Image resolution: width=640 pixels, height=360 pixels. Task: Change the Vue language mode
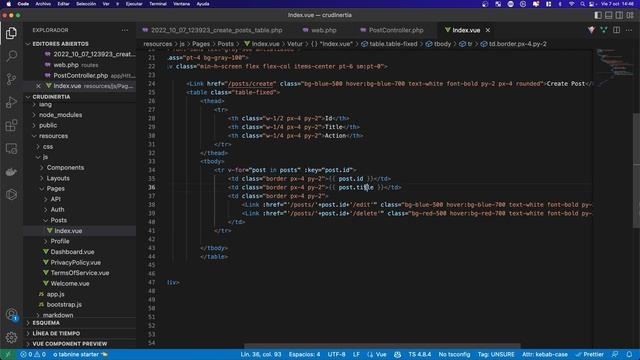(x=381, y=354)
